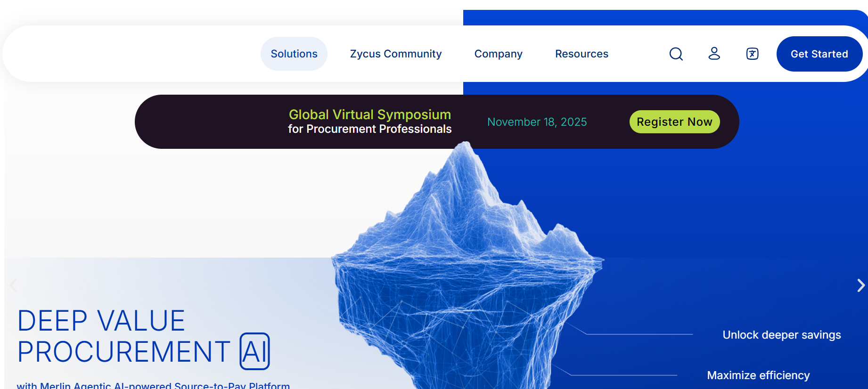Click the language translate icon

[x=752, y=54]
